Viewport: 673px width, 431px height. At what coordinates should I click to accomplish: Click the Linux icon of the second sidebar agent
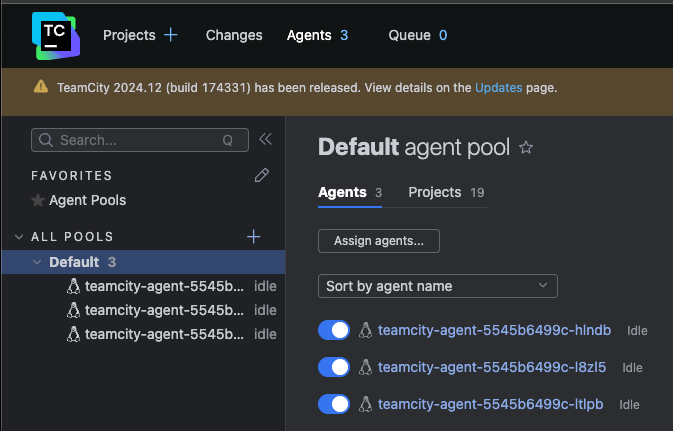click(73, 310)
